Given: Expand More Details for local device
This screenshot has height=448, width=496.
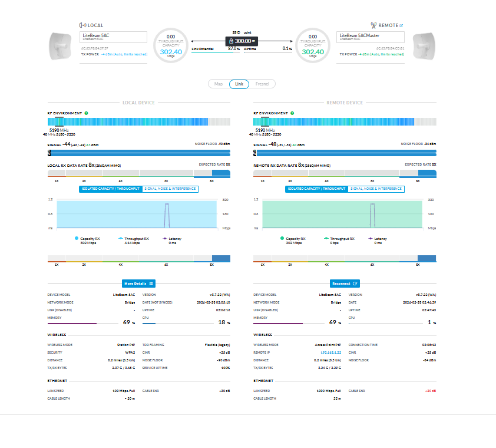Looking at the screenshot, I should (138, 284).
